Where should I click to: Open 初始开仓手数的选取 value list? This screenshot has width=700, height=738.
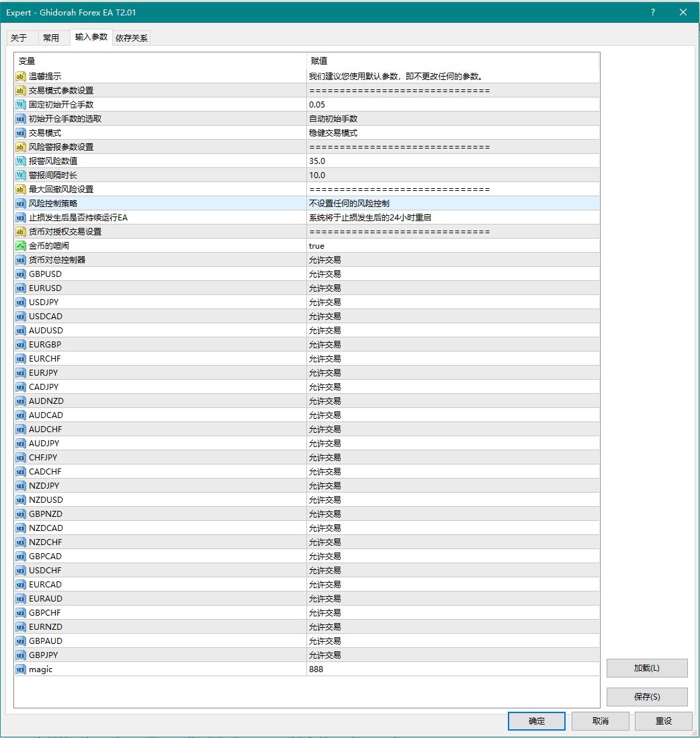(333, 119)
